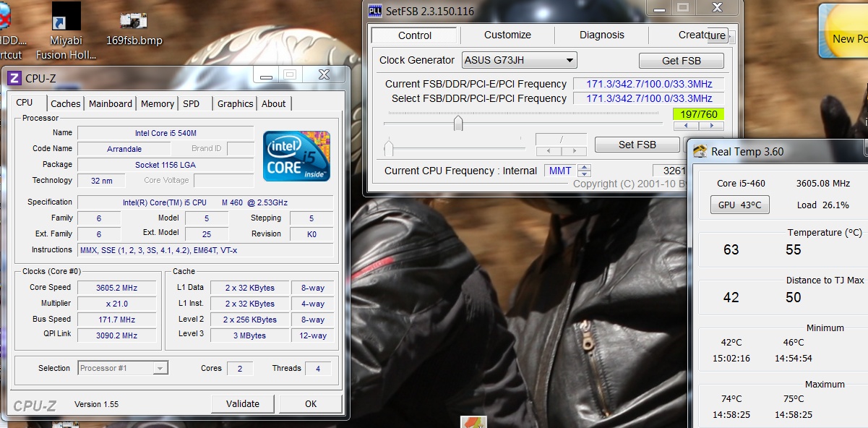Step FSB slider value left arrow
Screen dimensions: 868x428
pyautogui.click(x=686, y=126)
